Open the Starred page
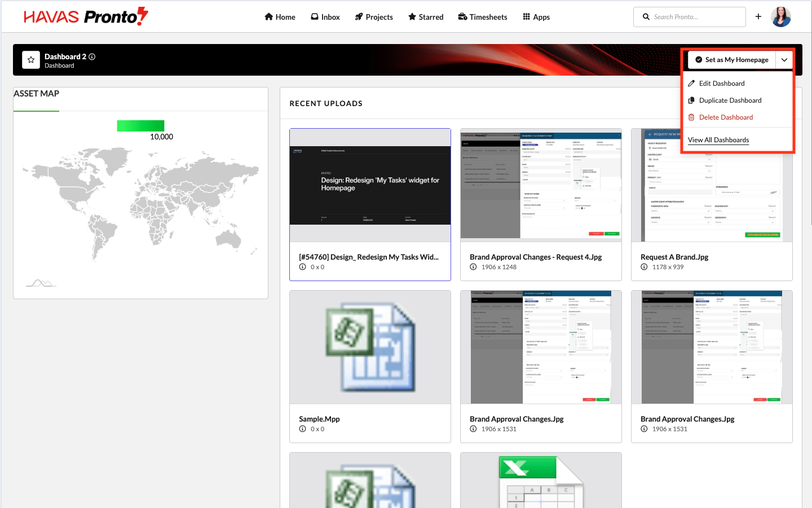Viewport: 812px width, 508px height. [426, 17]
